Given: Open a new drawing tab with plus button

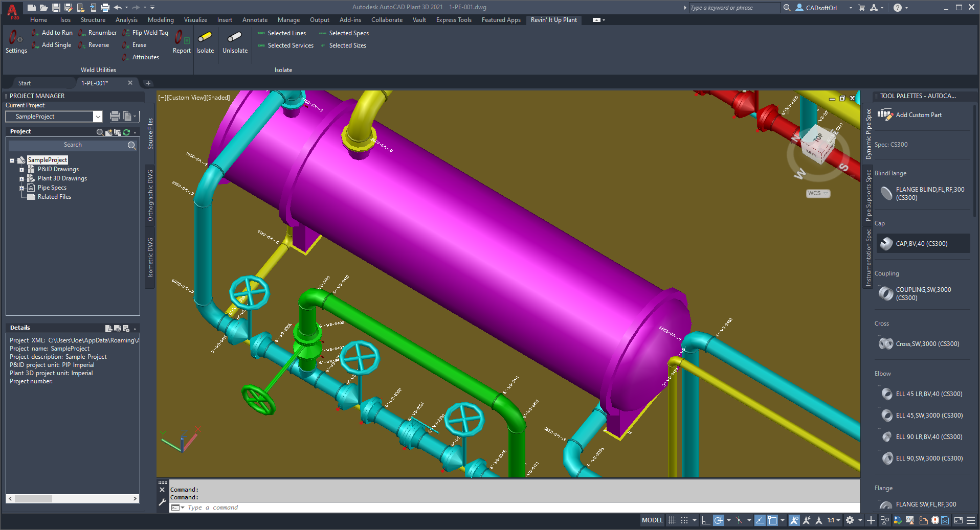Looking at the screenshot, I should tap(148, 83).
